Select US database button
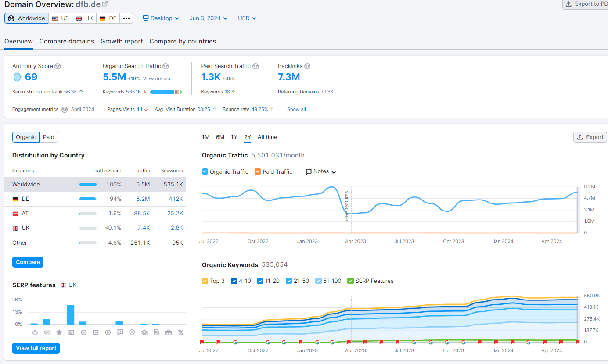Viewport: 608px width, 364px height. tap(61, 18)
